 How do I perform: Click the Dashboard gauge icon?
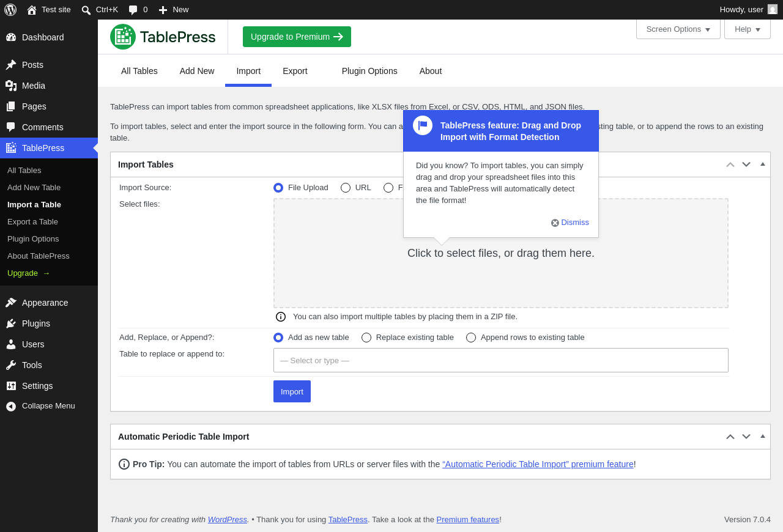click(11, 37)
